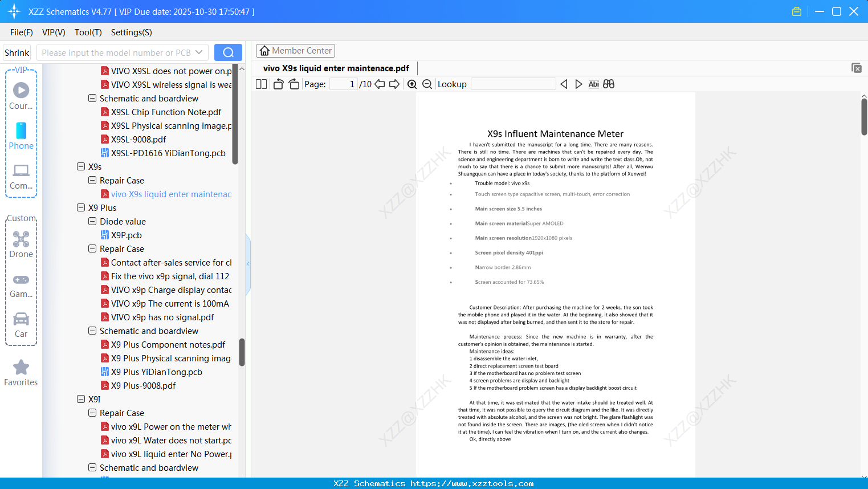This screenshot has height=489, width=868.
Task: Collapse the X9I tree node
Action: coord(81,400)
